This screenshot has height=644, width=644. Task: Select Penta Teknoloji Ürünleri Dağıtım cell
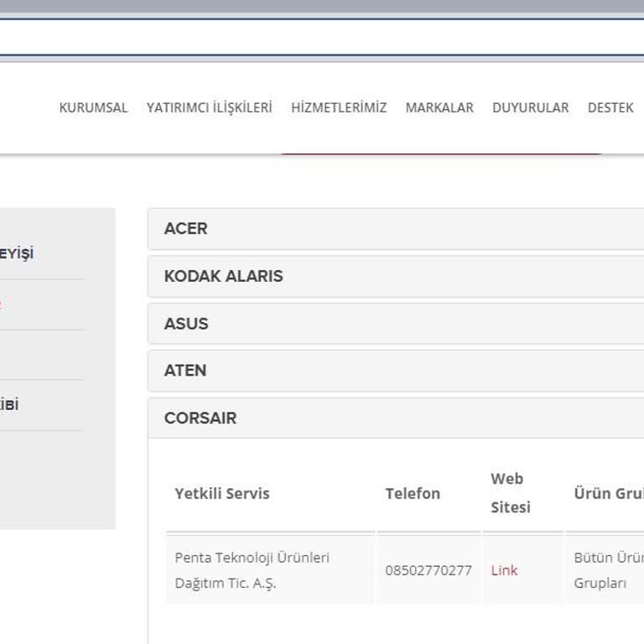[x=271, y=570]
